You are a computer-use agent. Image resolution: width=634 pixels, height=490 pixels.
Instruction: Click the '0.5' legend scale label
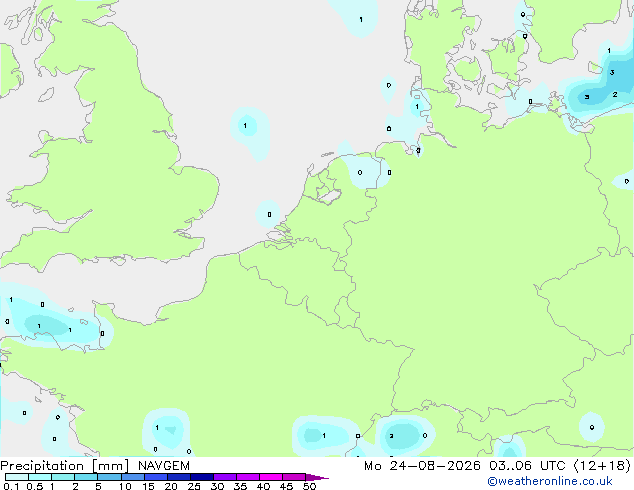(x=34, y=486)
